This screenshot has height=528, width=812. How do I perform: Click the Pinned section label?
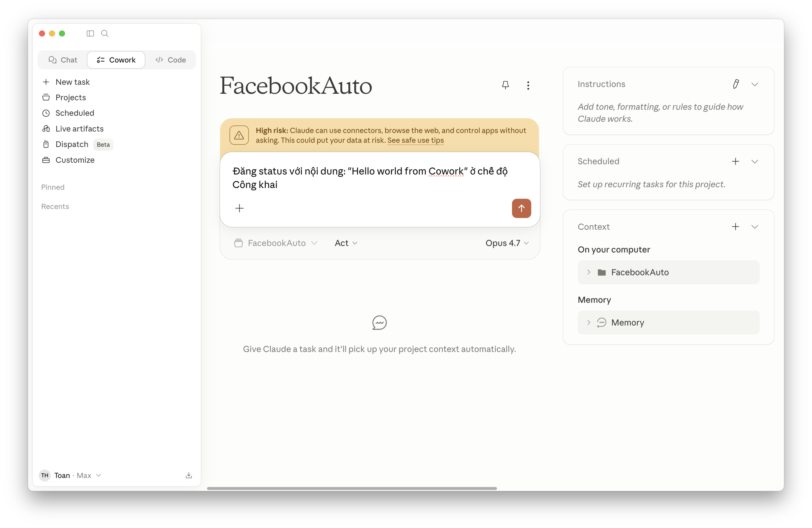[53, 187]
